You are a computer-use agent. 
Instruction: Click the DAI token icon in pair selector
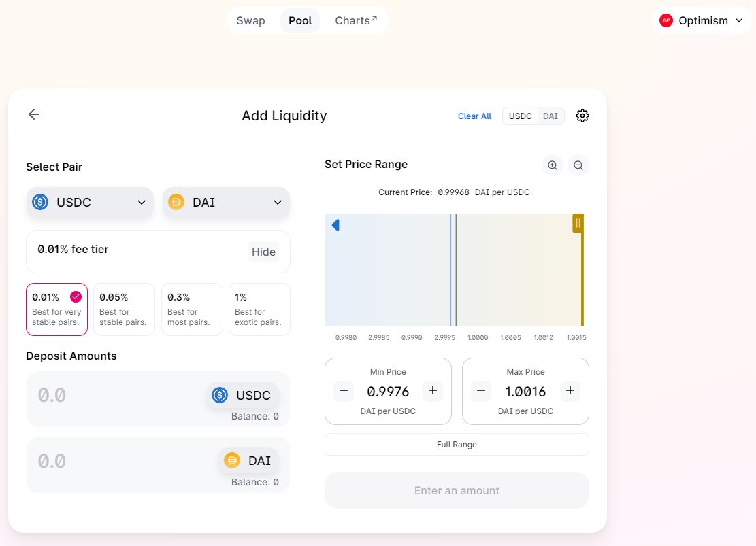pyautogui.click(x=176, y=202)
